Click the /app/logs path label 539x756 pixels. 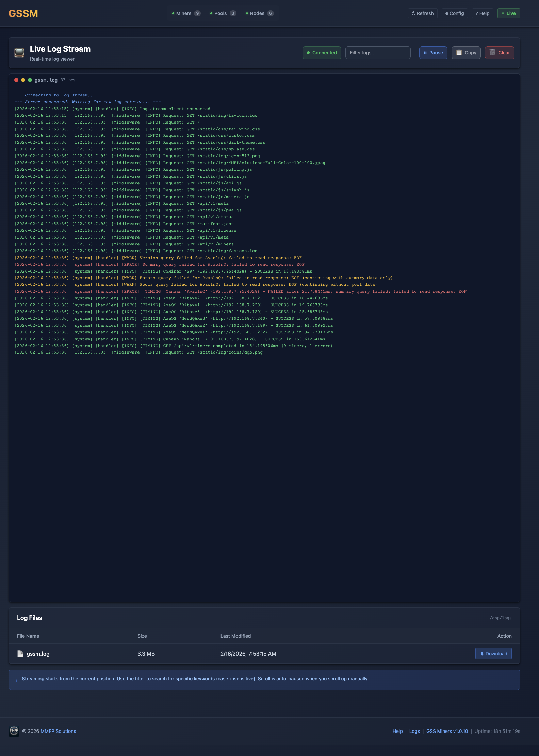(x=501, y=618)
